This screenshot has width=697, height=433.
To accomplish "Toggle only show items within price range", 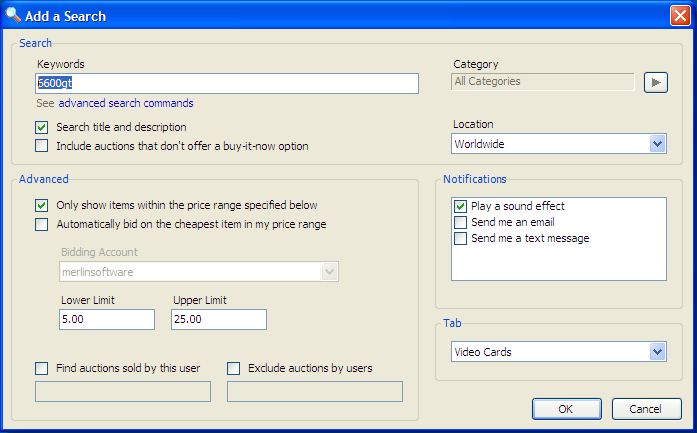I will pos(42,205).
